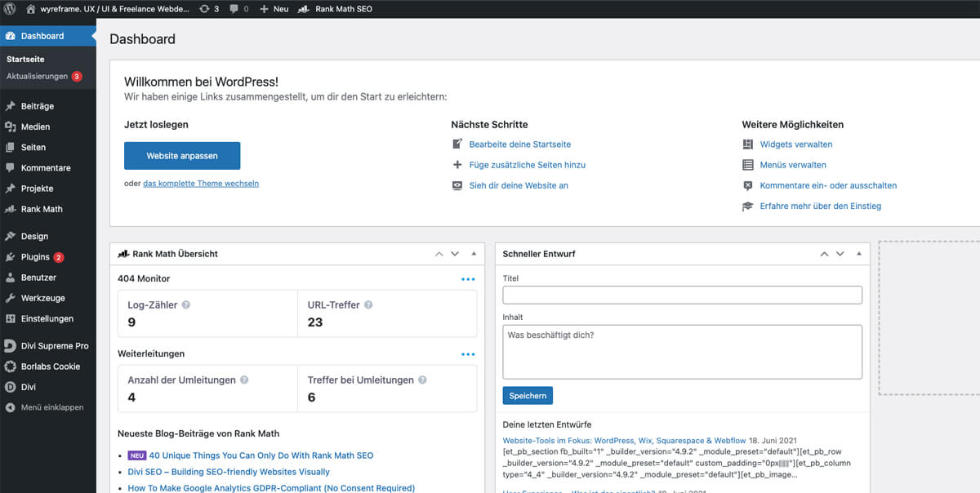The image size is (980, 493).
Task: Open the Menüs verwalten link
Action: pyautogui.click(x=793, y=165)
